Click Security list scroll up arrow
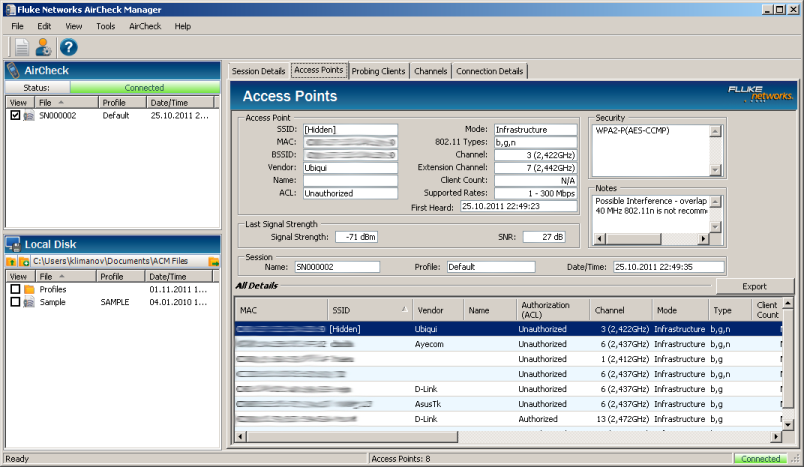The image size is (804, 467). 715,131
